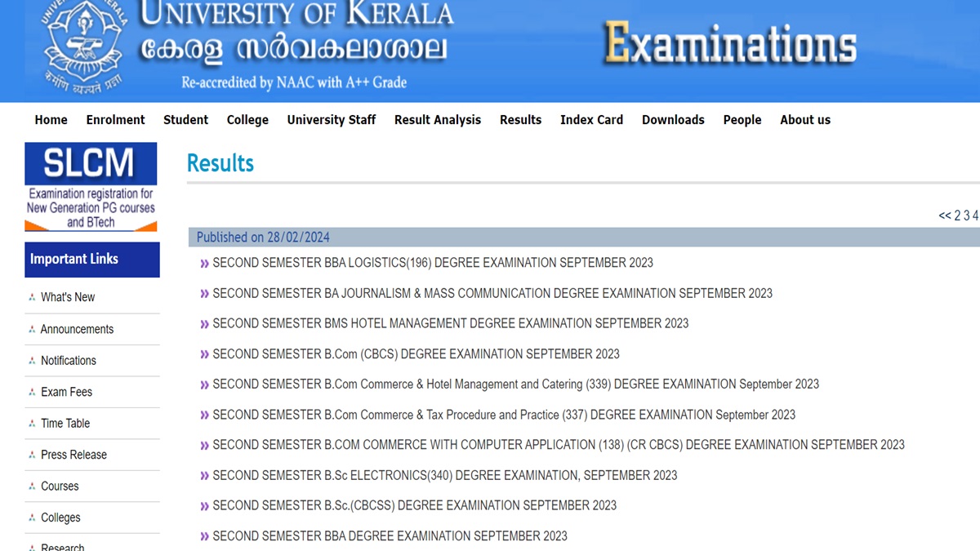The width and height of the screenshot is (980, 551).
Task: Click arrow icon before Hotel Management and Catering (339)
Action: coord(205,384)
